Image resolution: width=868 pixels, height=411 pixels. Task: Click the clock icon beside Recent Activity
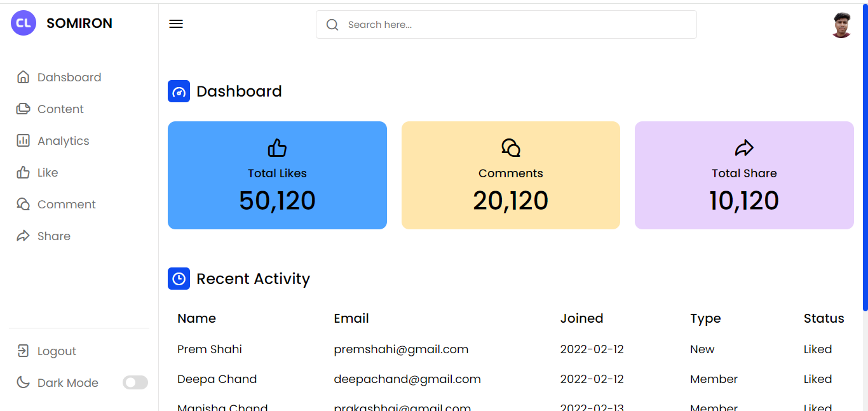pos(179,279)
